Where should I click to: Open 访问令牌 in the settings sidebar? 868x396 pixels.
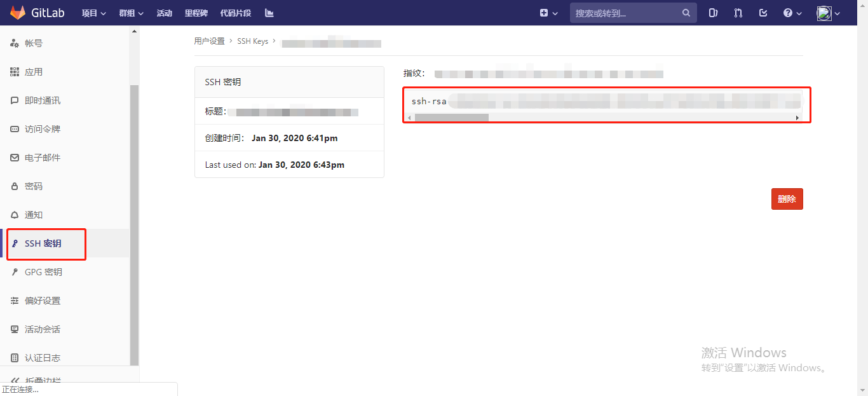pos(65,129)
